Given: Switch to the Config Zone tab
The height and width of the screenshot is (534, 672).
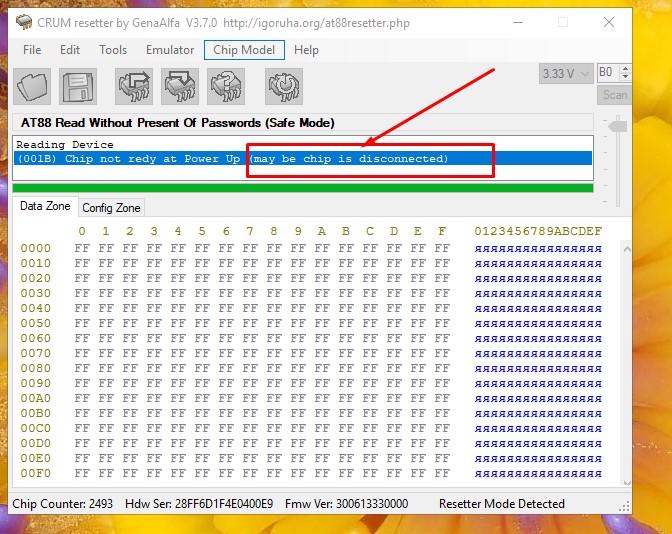Looking at the screenshot, I should coord(112,208).
